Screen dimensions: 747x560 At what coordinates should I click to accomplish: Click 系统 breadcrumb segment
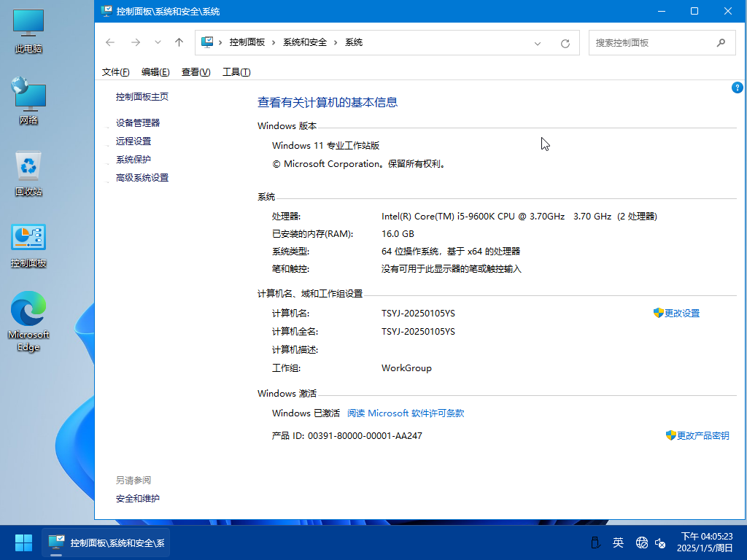(354, 42)
